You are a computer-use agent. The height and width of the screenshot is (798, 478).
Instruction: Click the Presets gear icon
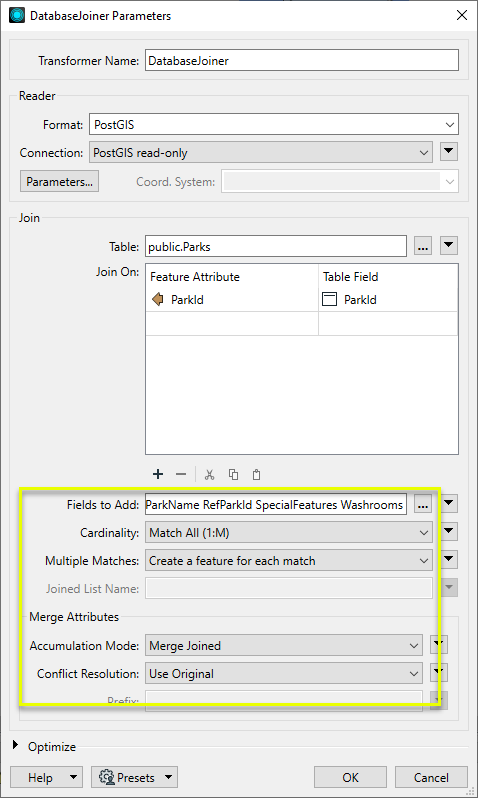(106, 778)
